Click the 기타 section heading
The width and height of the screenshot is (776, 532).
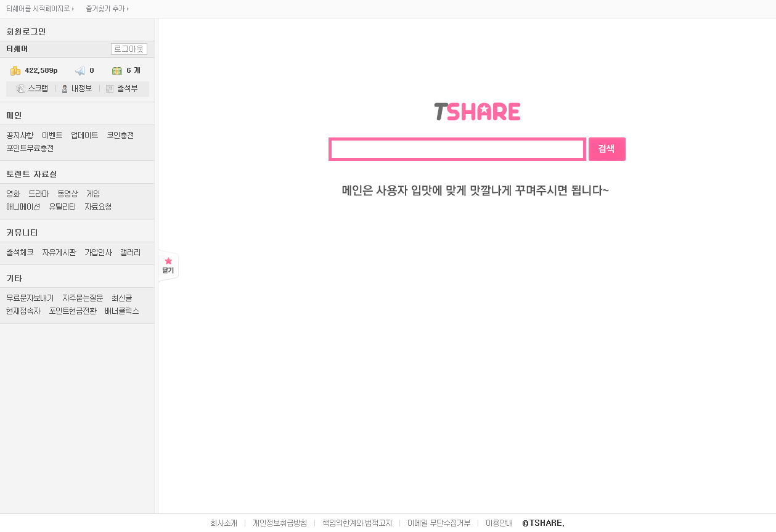pyautogui.click(x=14, y=278)
